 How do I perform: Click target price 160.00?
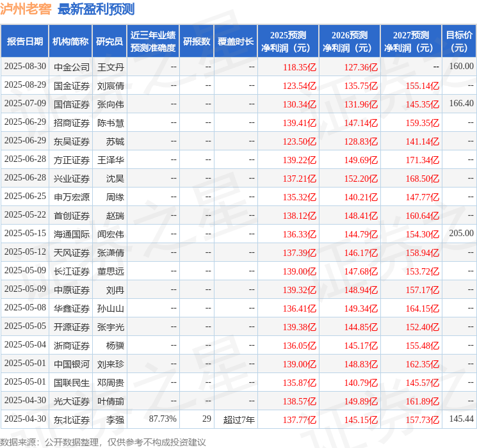coord(462,67)
